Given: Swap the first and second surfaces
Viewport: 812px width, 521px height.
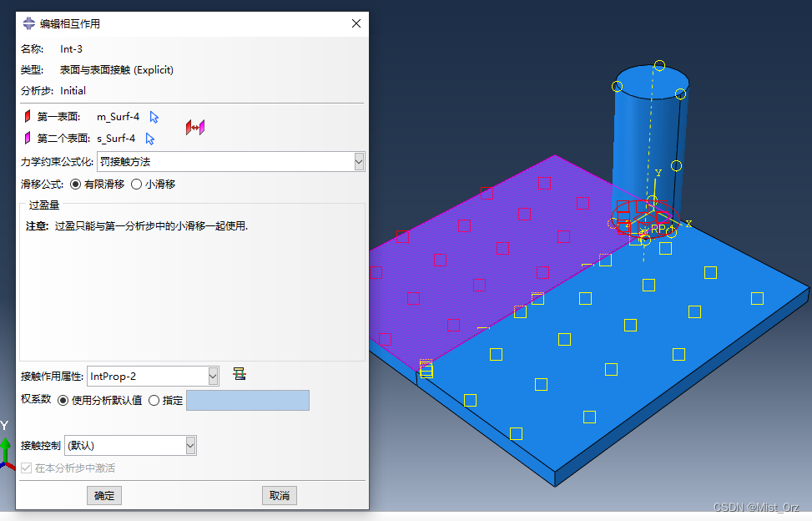Looking at the screenshot, I should pos(195,127).
